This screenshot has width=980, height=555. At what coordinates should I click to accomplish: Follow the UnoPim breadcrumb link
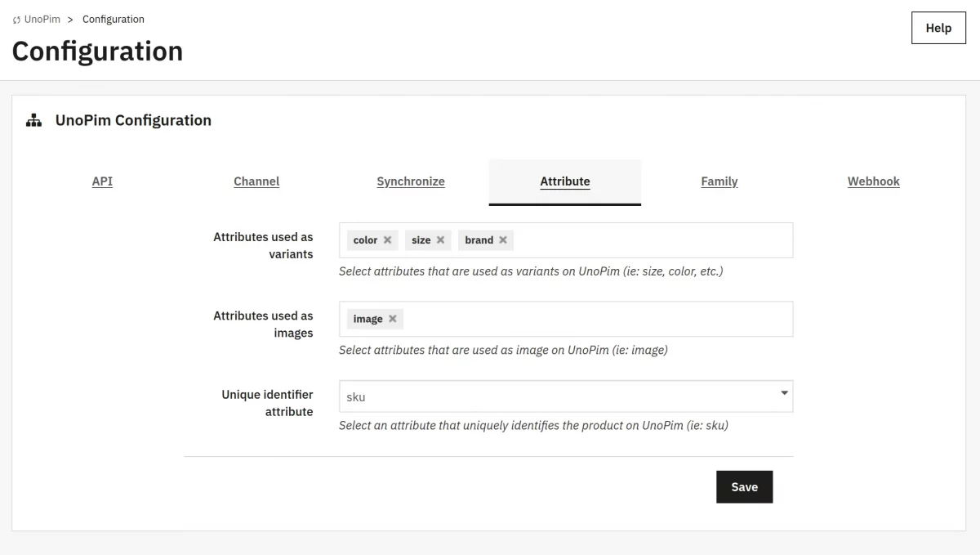point(42,20)
